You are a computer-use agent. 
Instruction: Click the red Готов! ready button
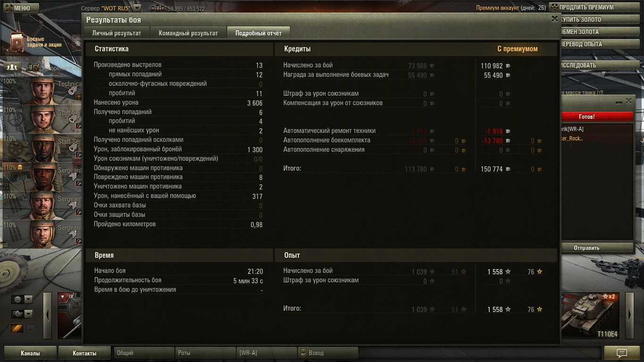point(597,116)
